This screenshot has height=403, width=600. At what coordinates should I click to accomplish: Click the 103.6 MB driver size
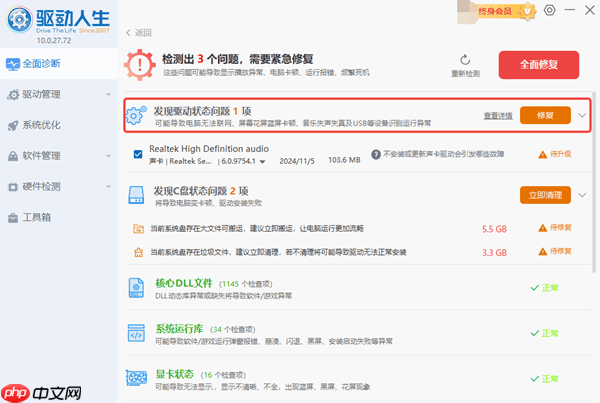point(344,160)
